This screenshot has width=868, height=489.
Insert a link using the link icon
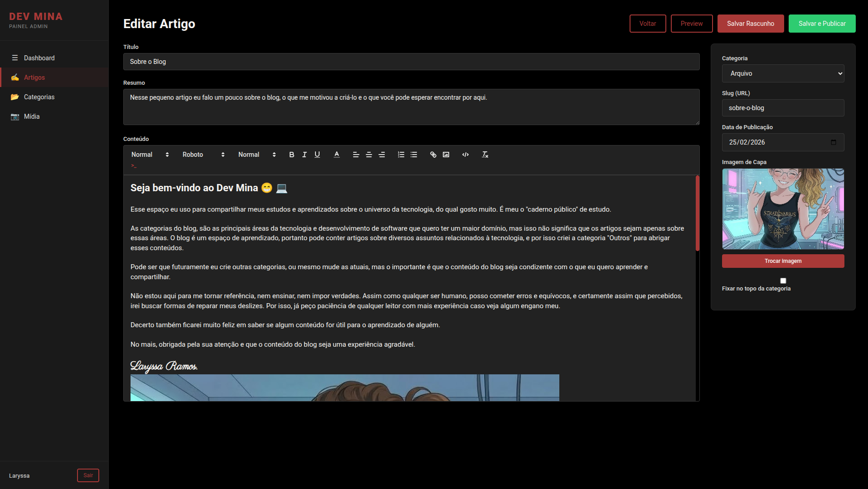tap(433, 155)
